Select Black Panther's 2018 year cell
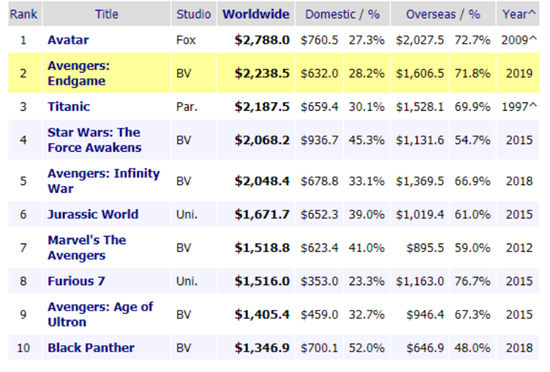Screen dimensions: 550x372 click(x=518, y=347)
